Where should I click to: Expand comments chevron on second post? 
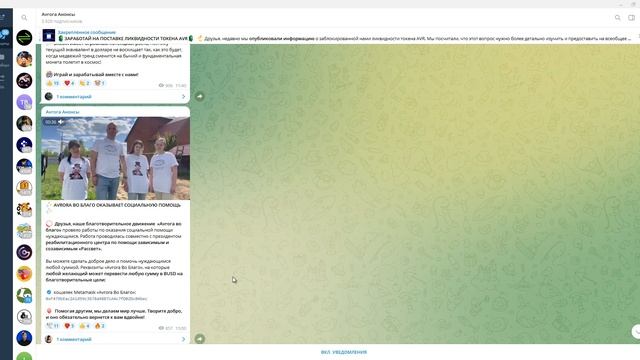(183, 339)
